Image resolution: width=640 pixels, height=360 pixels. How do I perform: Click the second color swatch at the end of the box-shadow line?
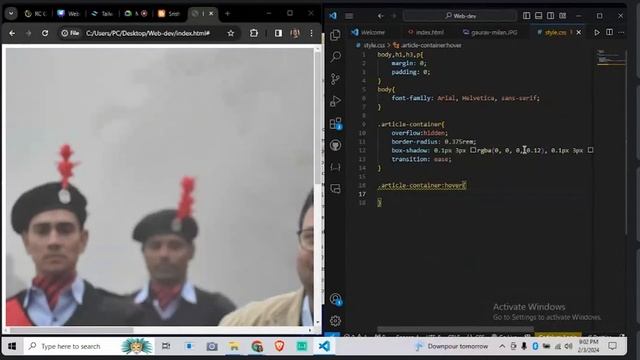(590, 150)
